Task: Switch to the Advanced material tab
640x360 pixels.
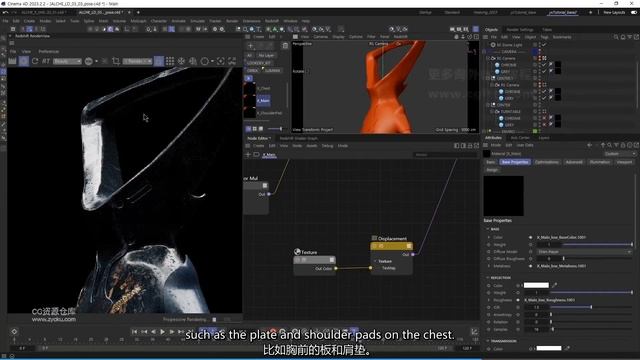Action: click(x=574, y=162)
